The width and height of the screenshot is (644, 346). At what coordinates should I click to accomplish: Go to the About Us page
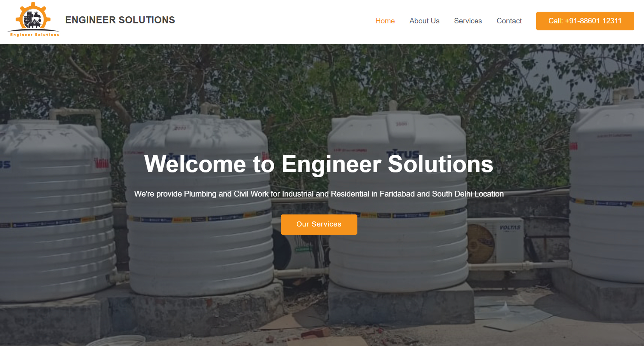coord(424,21)
